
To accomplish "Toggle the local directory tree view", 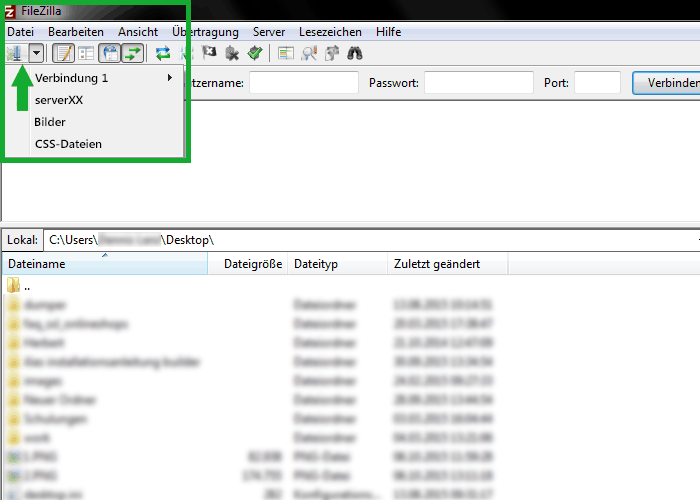I will tap(86, 54).
